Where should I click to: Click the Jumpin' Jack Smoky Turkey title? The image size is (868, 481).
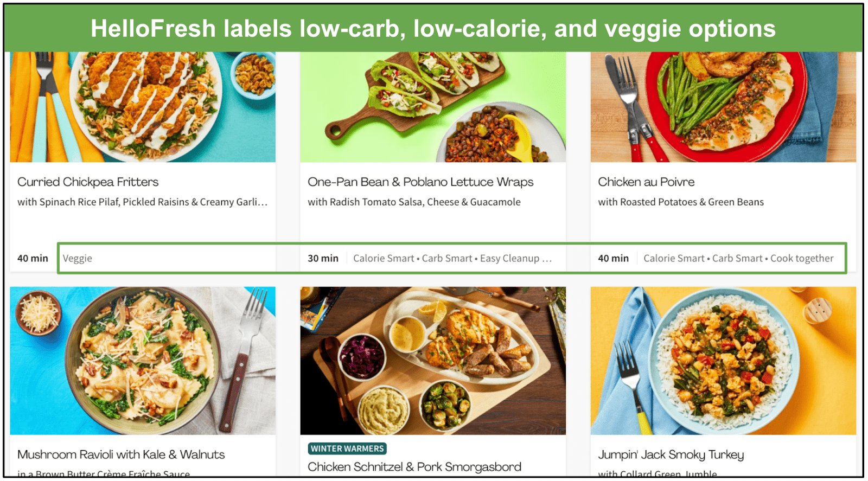click(671, 454)
